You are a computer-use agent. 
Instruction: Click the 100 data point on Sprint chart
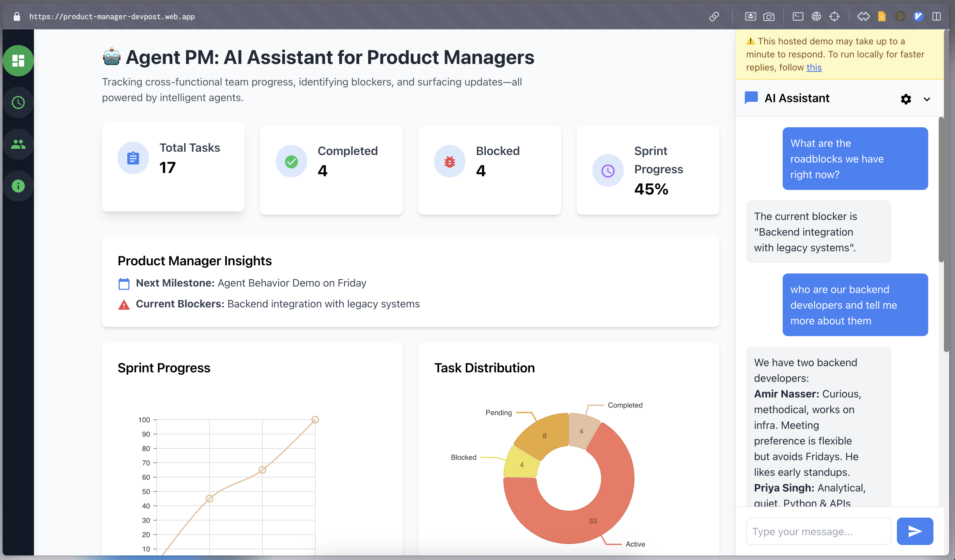315,420
